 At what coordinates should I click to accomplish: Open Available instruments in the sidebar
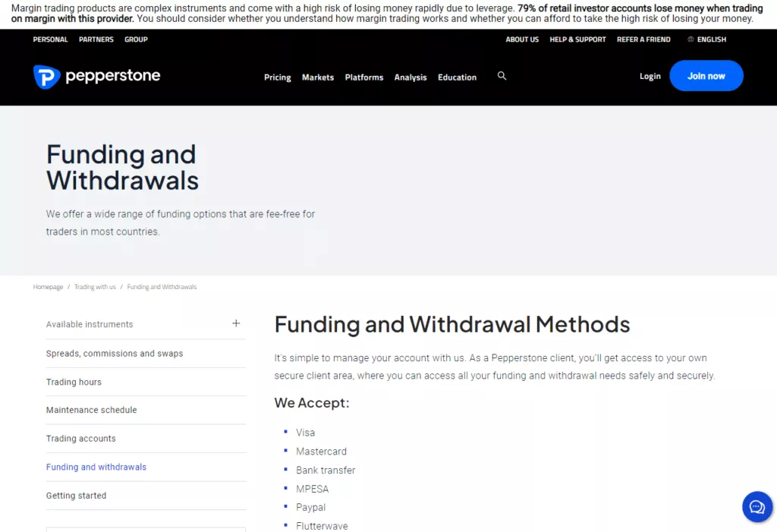pyautogui.click(x=90, y=324)
